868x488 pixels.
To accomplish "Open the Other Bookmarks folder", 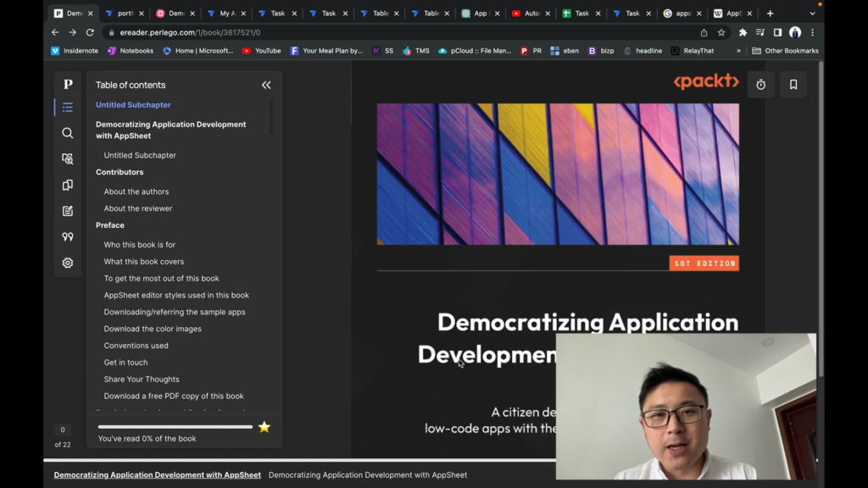I will [785, 51].
